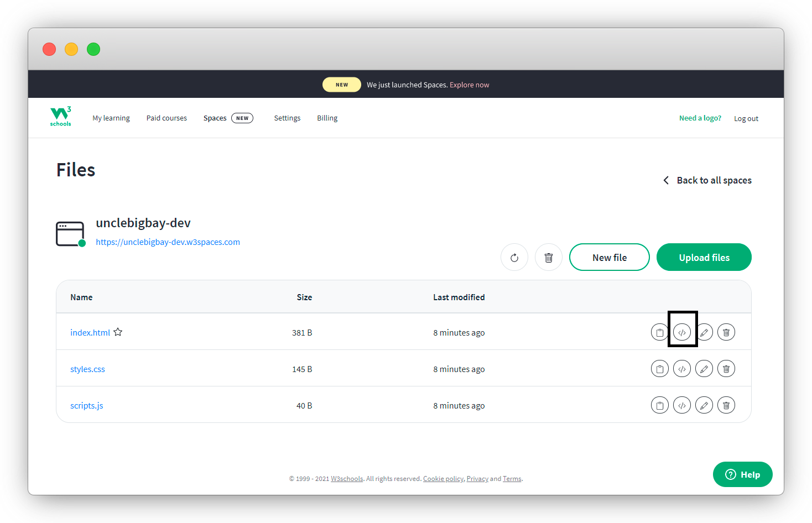Image resolution: width=812 pixels, height=523 pixels.
Task: Click the W3schools footer link
Action: 347,479
